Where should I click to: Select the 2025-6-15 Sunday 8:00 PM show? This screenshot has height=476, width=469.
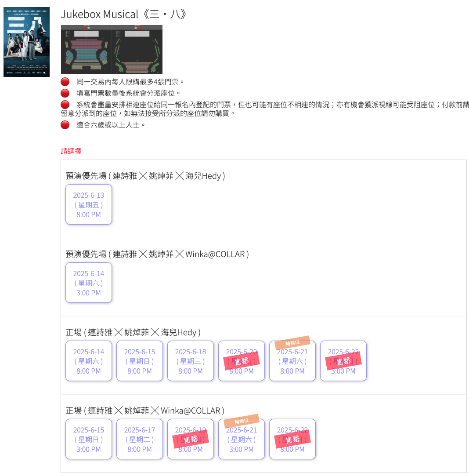tap(140, 361)
